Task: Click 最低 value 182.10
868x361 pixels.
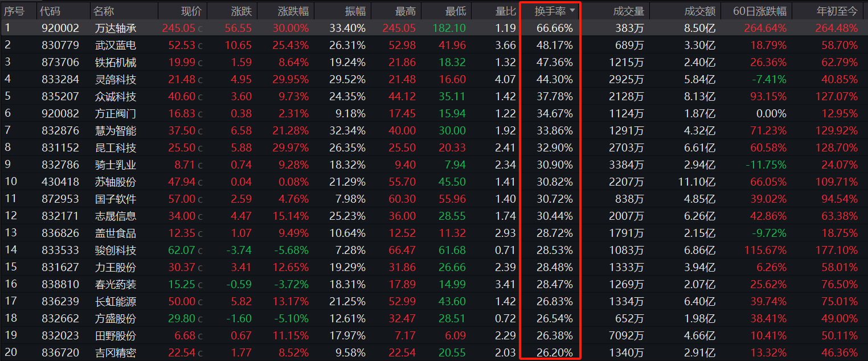Action: 449,28
